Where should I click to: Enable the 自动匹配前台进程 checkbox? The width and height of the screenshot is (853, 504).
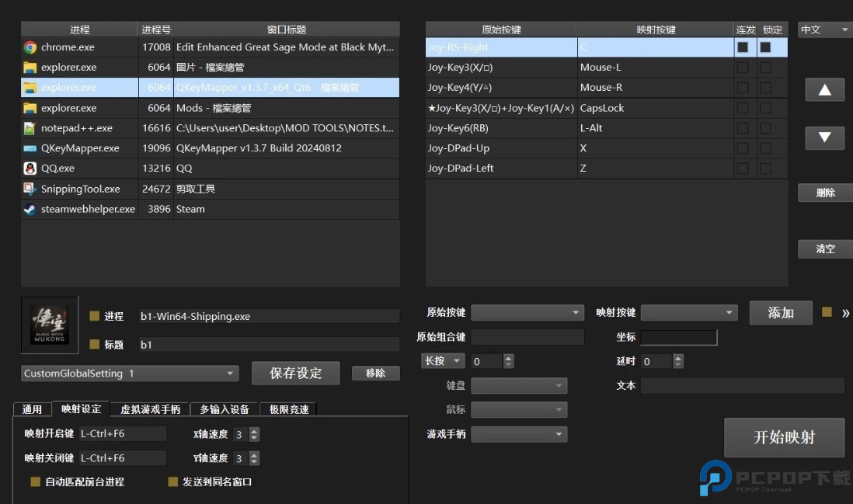click(x=36, y=481)
